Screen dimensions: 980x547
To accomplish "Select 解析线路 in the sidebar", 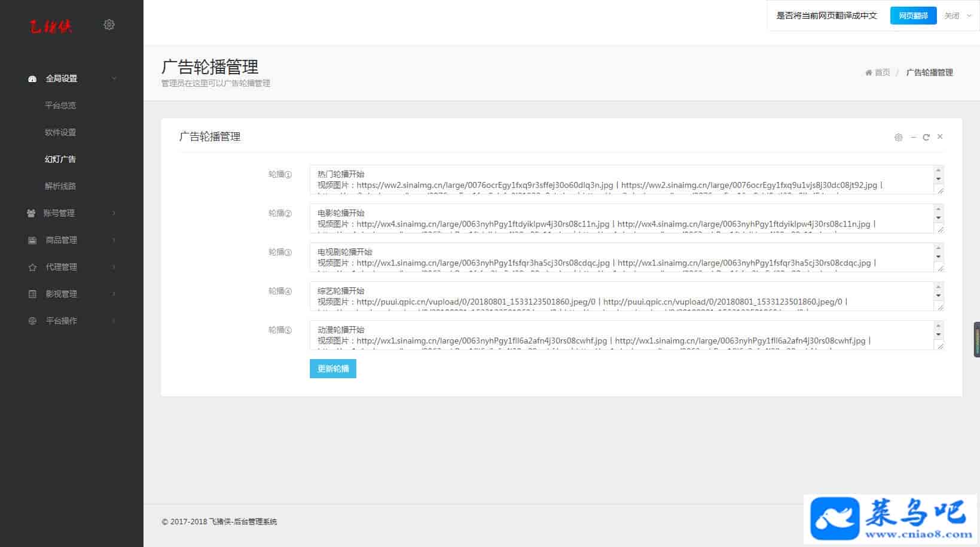I will [x=60, y=186].
